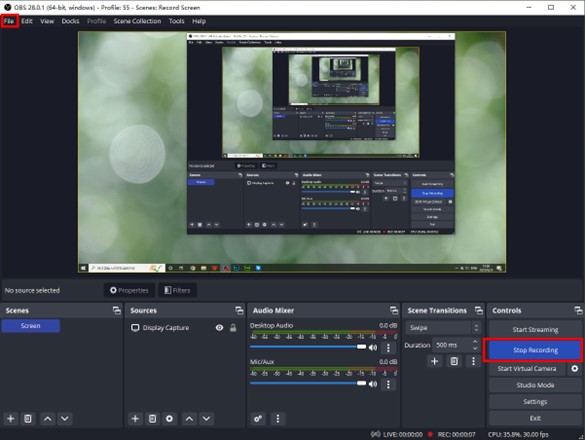Screen dimensions: 585x440
Task: Pop out the Controls dock
Action: click(578, 310)
